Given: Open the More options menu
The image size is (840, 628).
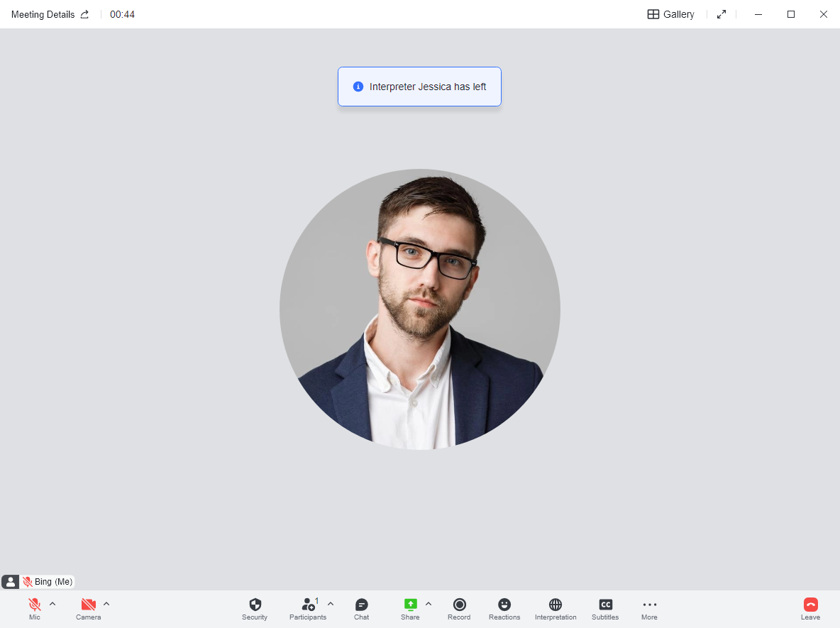Looking at the screenshot, I should tap(649, 605).
